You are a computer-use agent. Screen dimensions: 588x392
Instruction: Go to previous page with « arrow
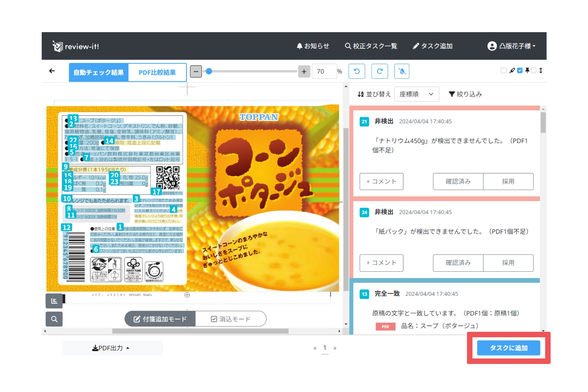click(x=315, y=348)
